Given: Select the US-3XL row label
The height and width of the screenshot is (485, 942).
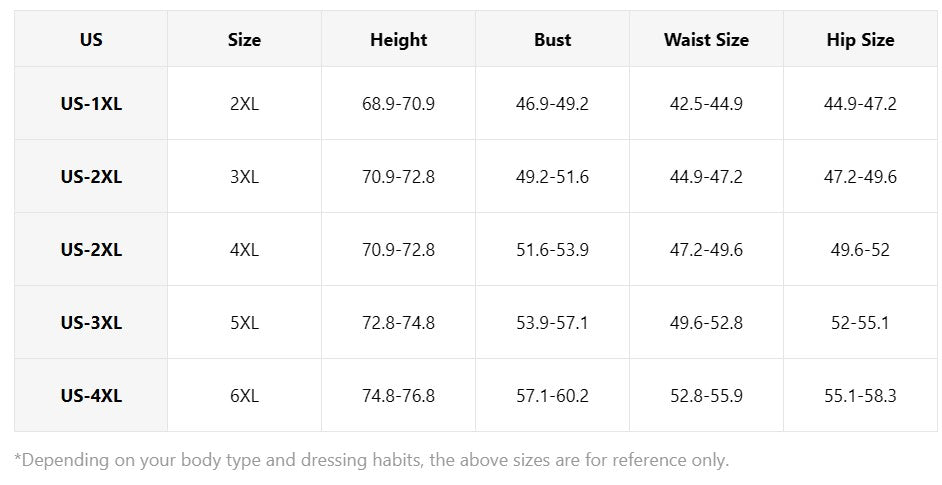Looking at the screenshot, I should click(x=91, y=323).
